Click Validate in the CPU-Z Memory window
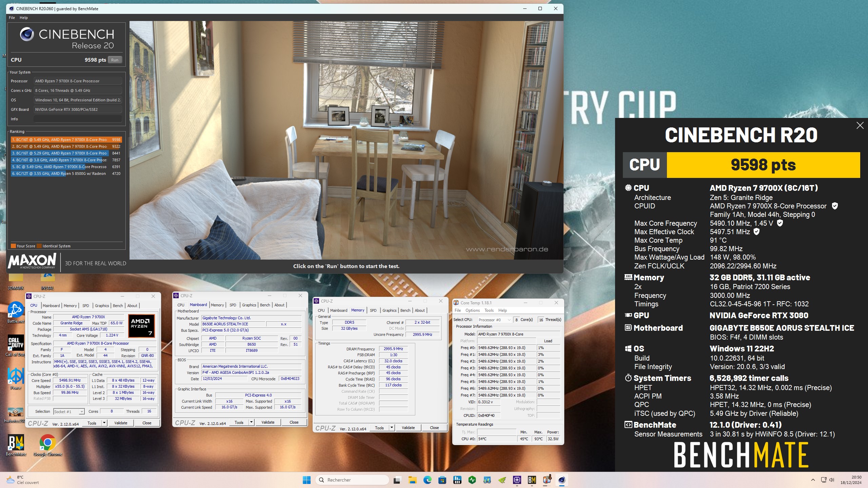The image size is (868, 488). coord(408,428)
